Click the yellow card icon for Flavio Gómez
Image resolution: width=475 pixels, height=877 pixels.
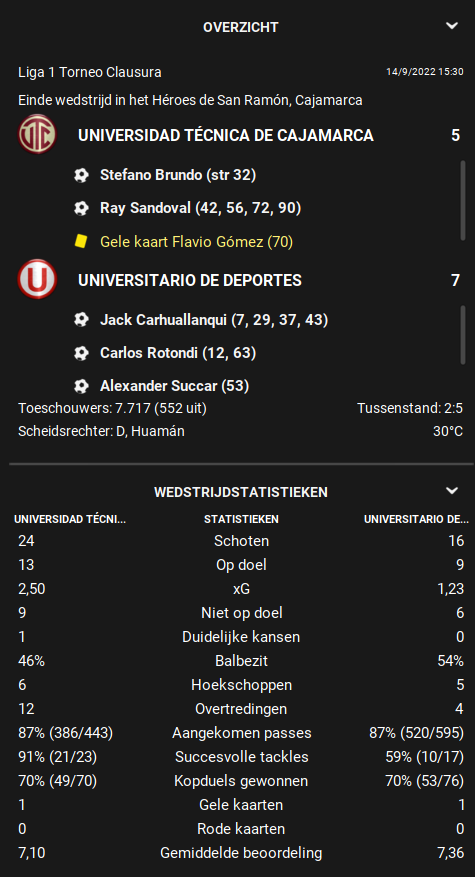[81, 242]
